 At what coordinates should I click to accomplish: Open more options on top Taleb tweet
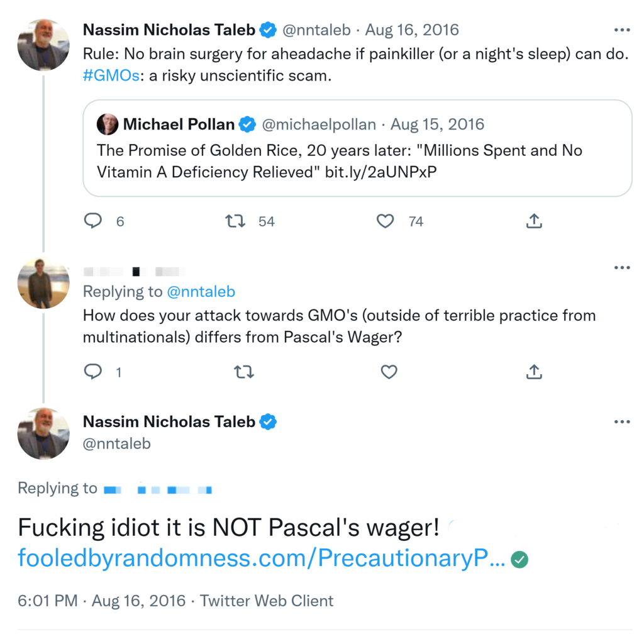[621, 30]
